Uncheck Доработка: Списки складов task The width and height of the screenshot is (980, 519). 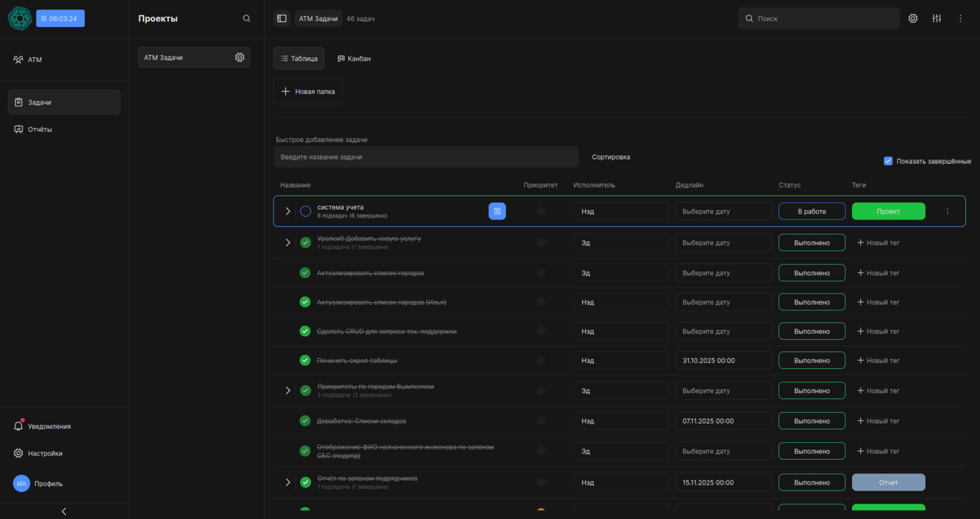pos(305,421)
